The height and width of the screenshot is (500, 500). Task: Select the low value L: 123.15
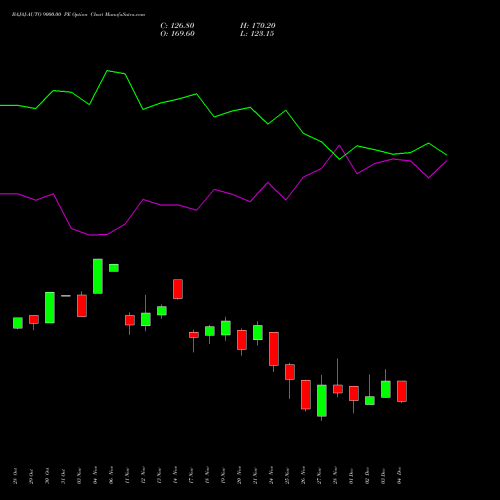(x=257, y=34)
